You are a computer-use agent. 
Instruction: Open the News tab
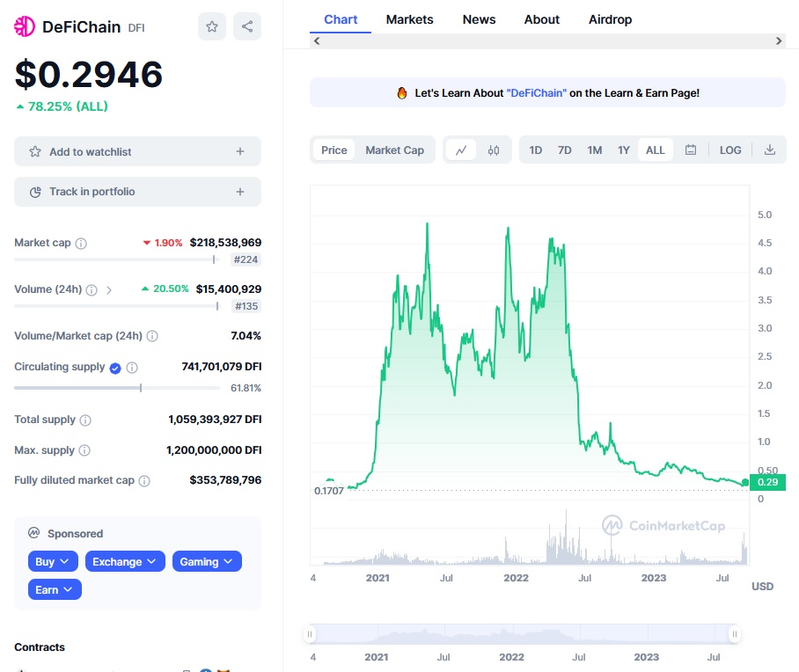pos(479,19)
